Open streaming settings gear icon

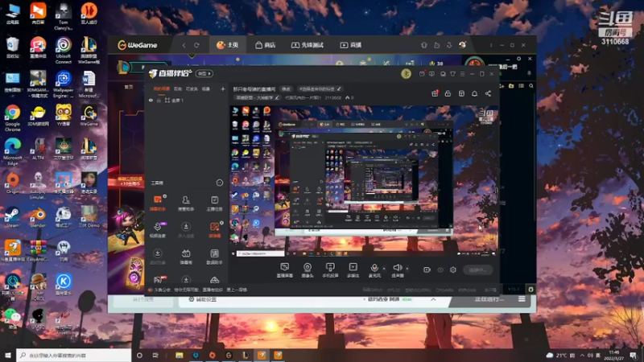tap(453, 269)
